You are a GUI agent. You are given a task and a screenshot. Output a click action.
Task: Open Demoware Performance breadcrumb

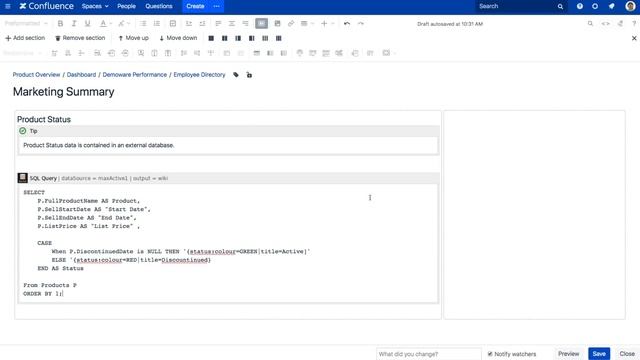pos(135,75)
